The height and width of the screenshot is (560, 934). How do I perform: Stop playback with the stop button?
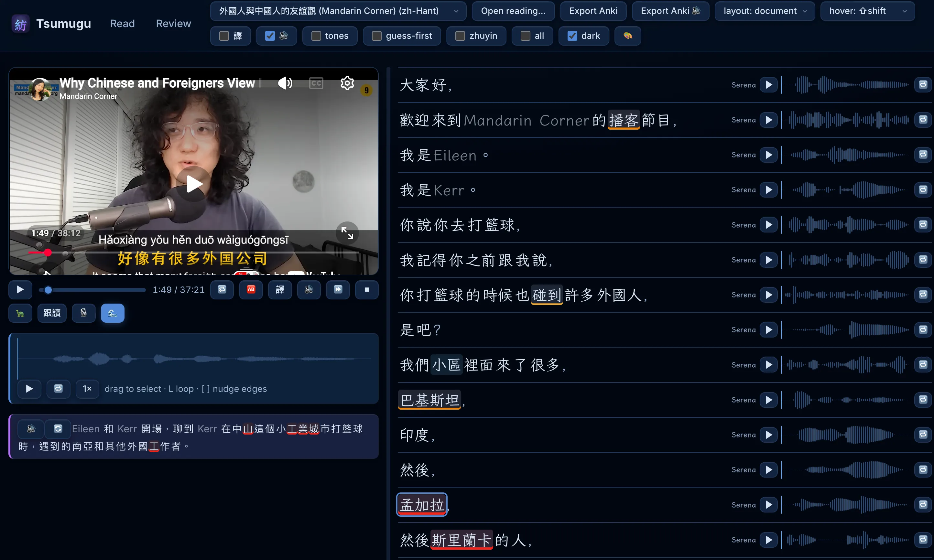pos(367,290)
